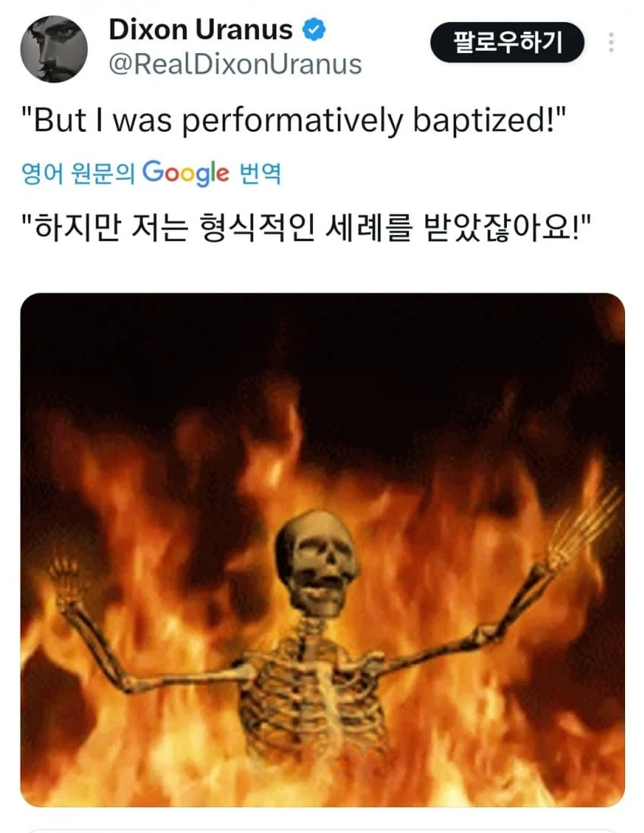Click the Dixon Uranus display name
This screenshot has width=644, height=833.
201,30
